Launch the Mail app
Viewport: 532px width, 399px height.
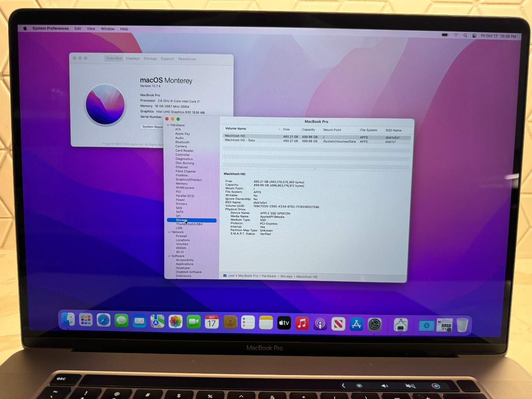click(x=139, y=321)
